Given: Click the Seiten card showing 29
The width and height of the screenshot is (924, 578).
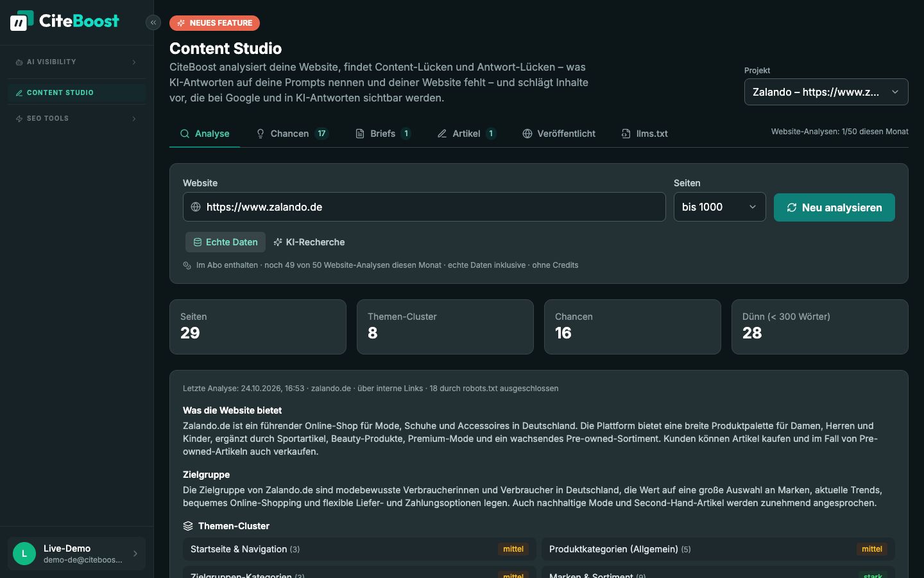Looking at the screenshot, I should pos(258,327).
